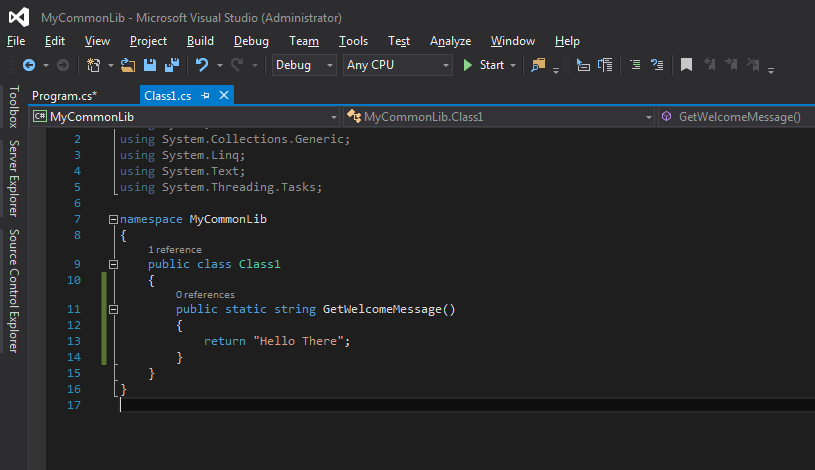This screenshot has height=470, width=815.
Task: Click the Clear Bookmarks icon
Action: (753, 64)
